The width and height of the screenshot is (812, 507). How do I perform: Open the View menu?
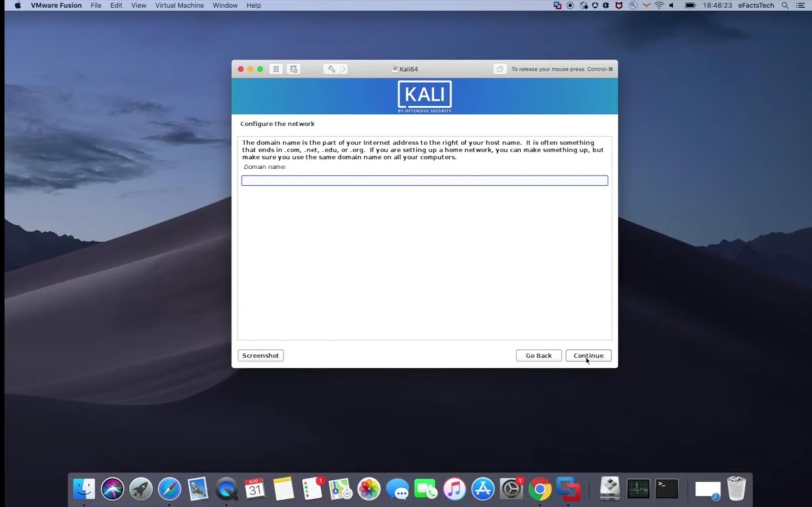click(139, 5)
